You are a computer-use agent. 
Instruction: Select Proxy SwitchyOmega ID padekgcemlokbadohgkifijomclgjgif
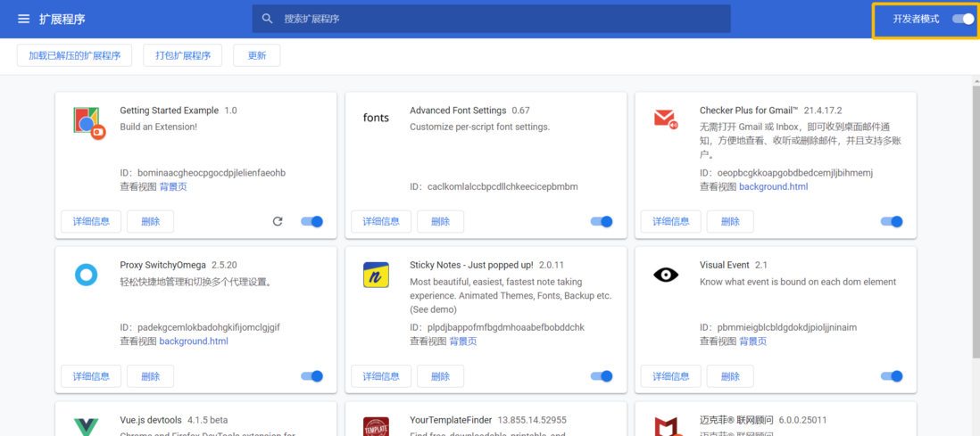point(209,328)
